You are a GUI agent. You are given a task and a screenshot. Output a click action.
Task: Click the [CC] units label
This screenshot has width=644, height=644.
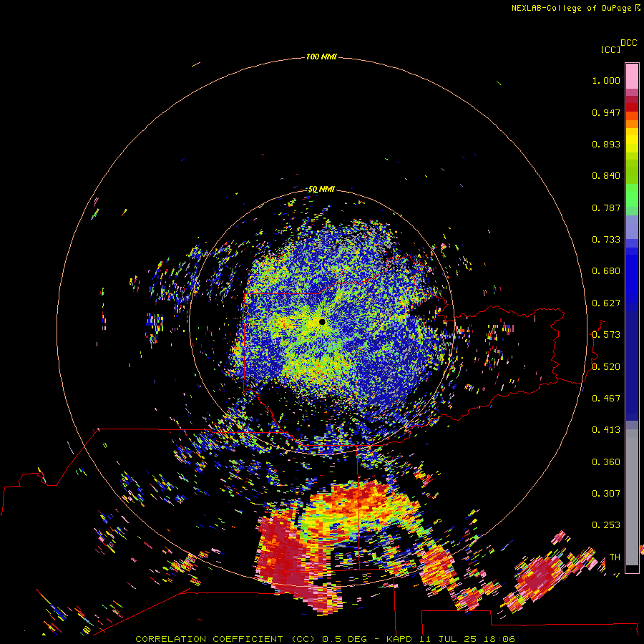click(x=610, y=49)
